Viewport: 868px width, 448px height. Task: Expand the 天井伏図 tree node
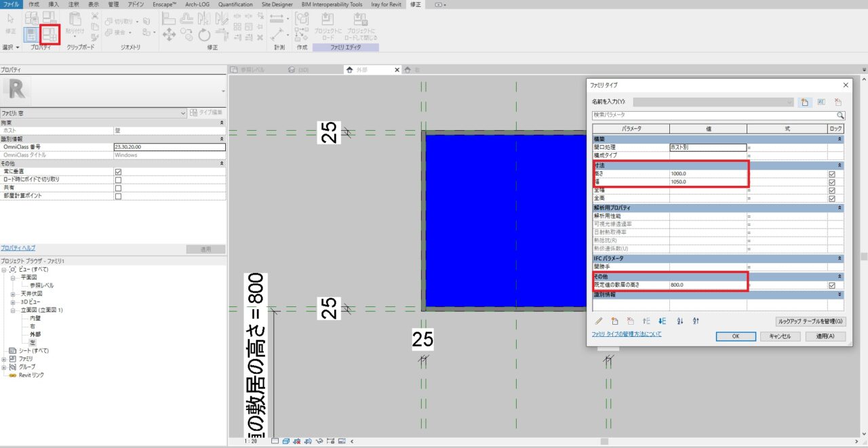[13, 293]
